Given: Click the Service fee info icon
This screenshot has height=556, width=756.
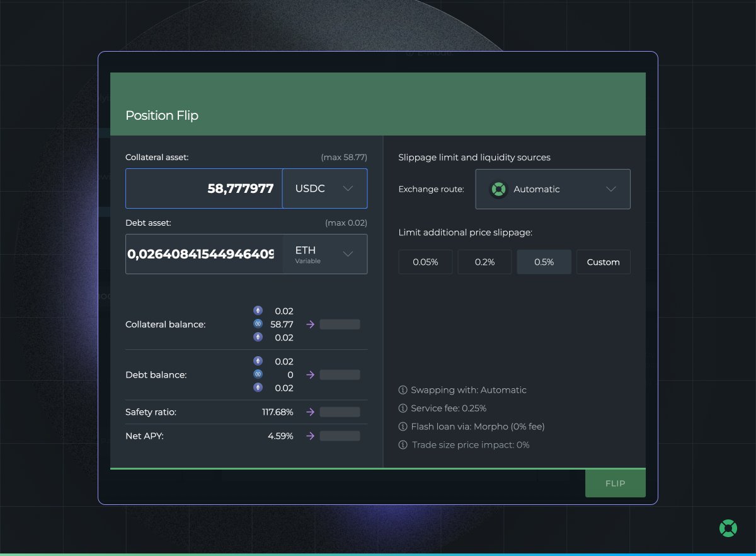Looking at the screenshot, I should [403, 408].
